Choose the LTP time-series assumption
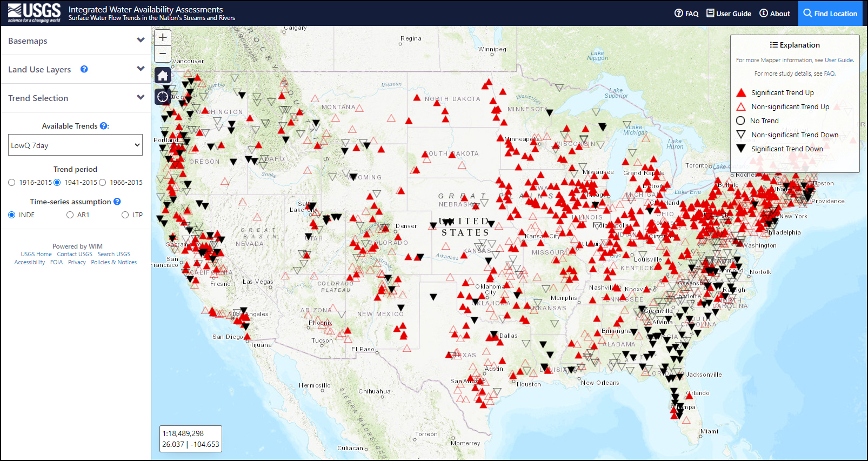Image resolution: width=868 pixels, height=461 pixels. (125, 215)
